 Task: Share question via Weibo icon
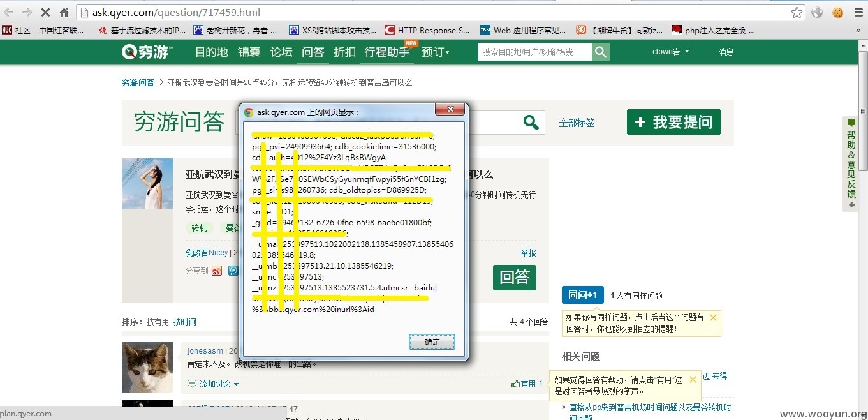pos(217,271)
